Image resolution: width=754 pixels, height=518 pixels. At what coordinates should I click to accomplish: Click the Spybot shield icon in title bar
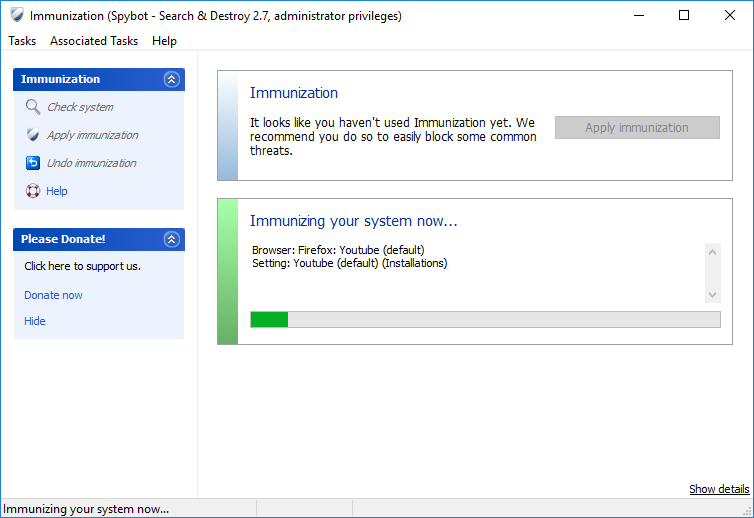click(16, 15)
